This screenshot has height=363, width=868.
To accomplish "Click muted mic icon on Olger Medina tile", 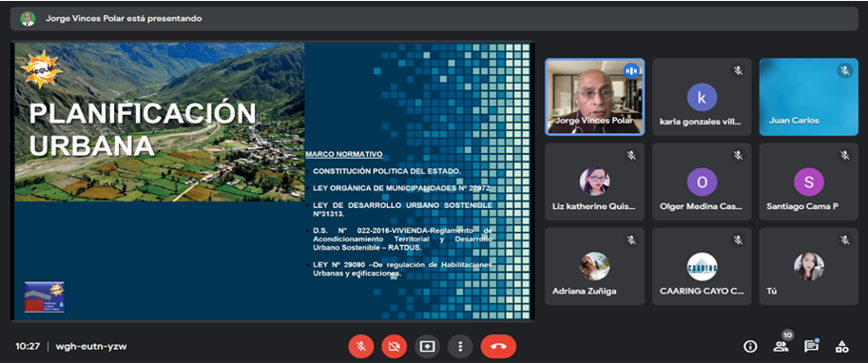I will 738,156.
